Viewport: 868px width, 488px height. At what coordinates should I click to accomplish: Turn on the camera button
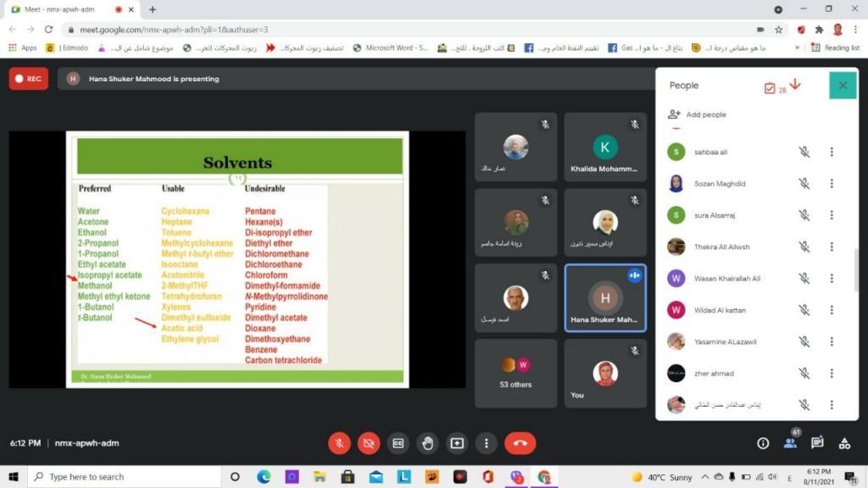[369, 443]
